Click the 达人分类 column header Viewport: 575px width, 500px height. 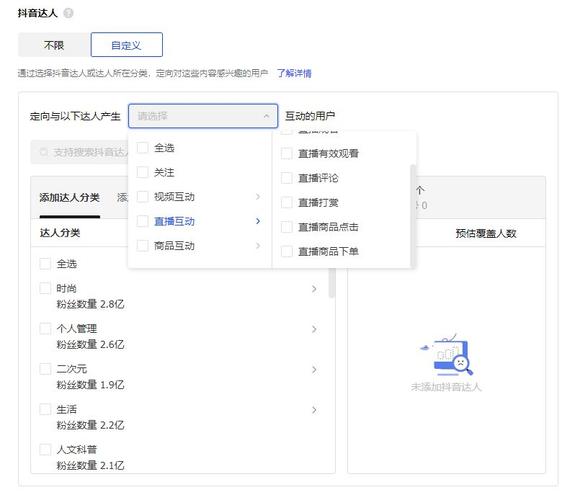(x=60, y=233)
